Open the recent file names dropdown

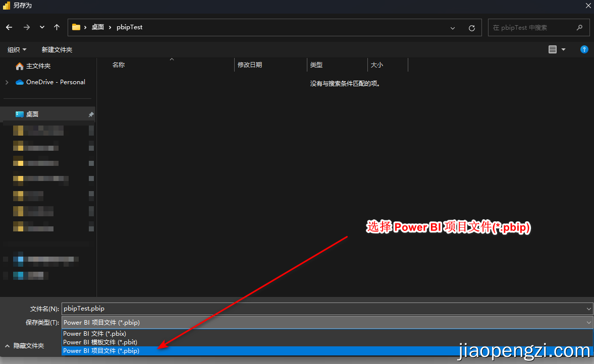click(588, 308)
